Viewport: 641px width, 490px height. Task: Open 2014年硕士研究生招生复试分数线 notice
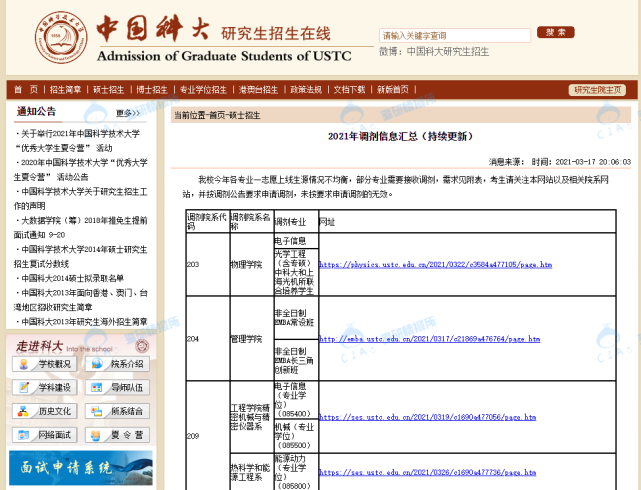[81, 257]
